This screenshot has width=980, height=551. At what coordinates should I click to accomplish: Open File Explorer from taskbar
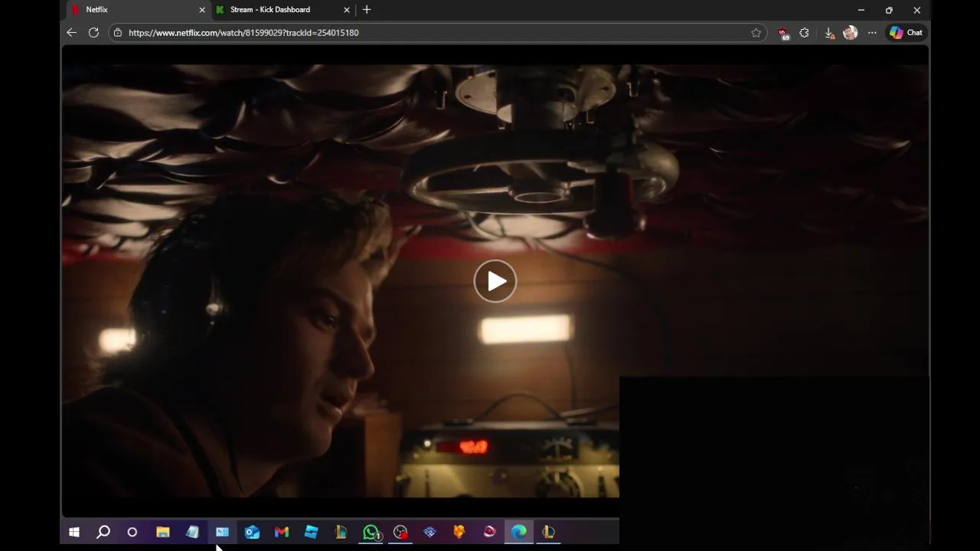pyautogui.click(x=162, y=532)
